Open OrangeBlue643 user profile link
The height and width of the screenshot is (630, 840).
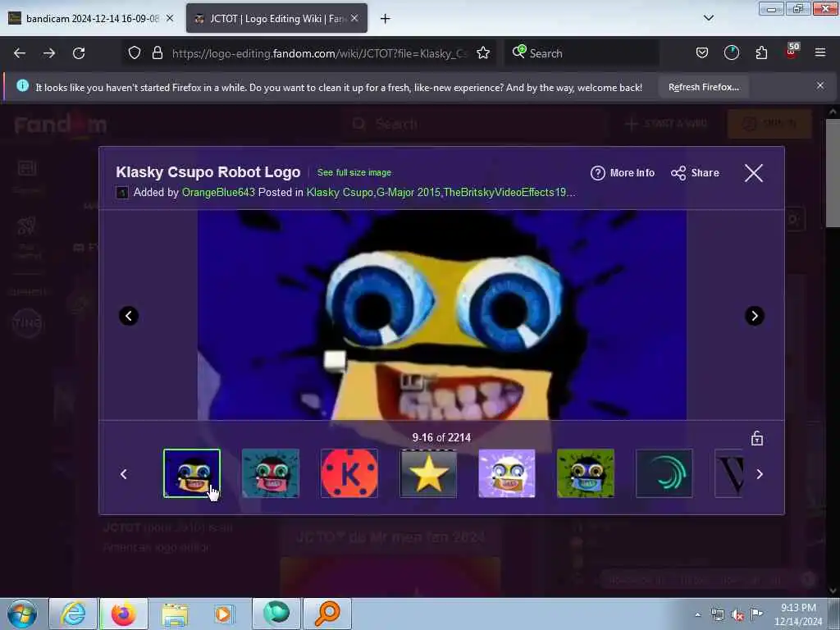coord(218,192)
